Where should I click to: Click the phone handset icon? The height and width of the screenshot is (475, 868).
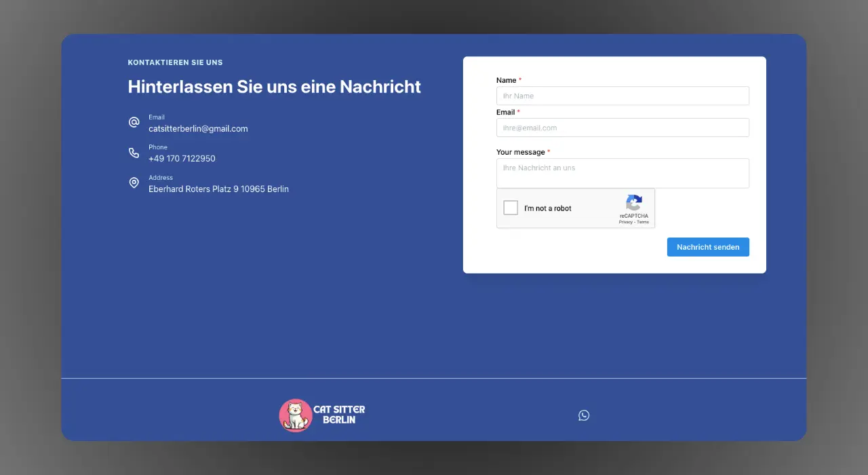point(134,153)
